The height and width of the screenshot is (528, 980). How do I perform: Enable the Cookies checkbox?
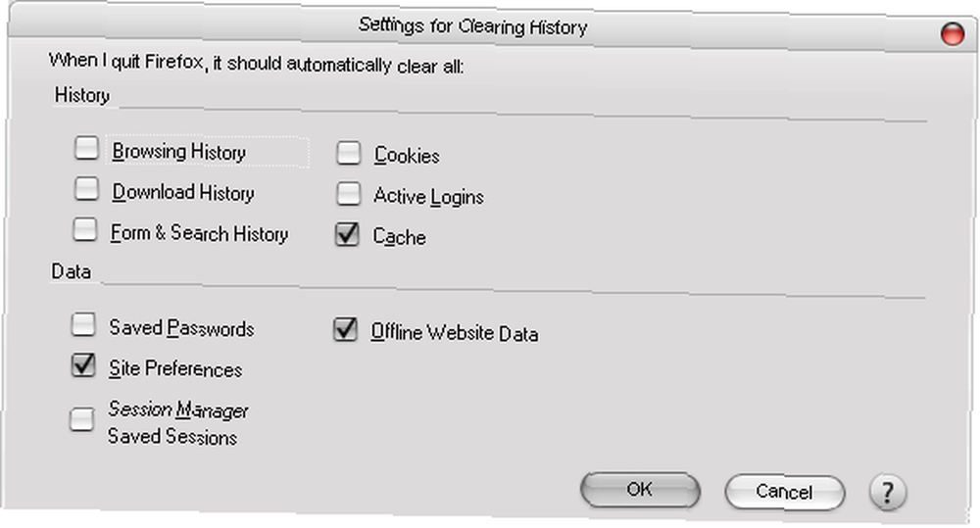point(348,153)
